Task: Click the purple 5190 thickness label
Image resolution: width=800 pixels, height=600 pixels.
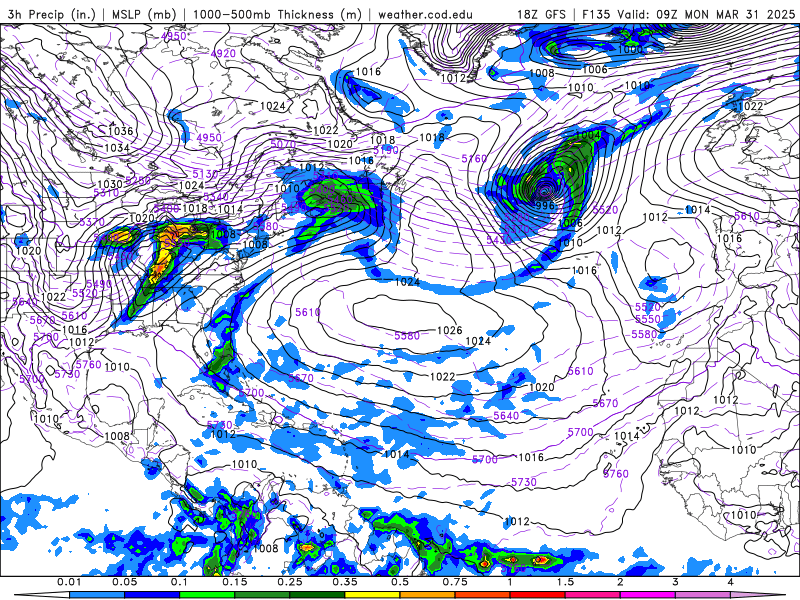Action: [386, 151]
